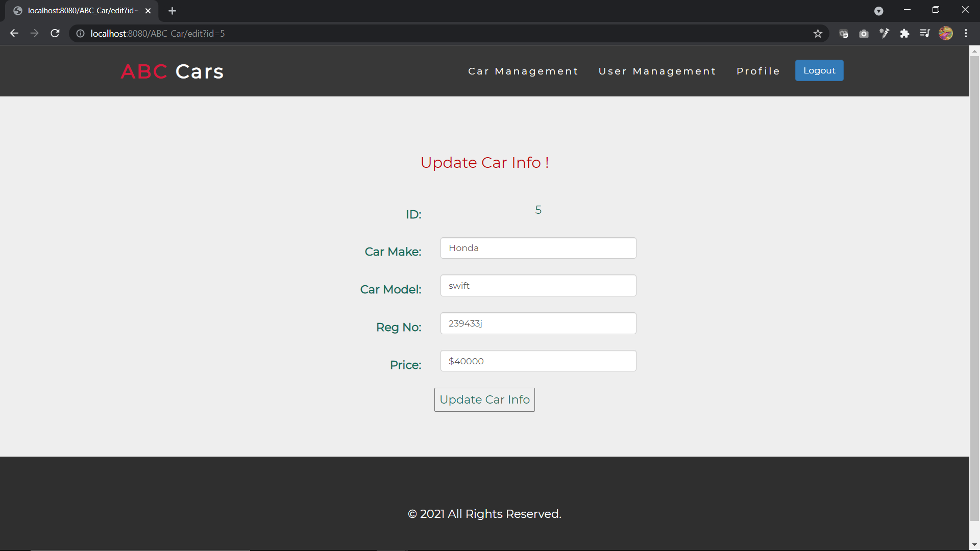Click the password manager extension icon

pos(844,33)
